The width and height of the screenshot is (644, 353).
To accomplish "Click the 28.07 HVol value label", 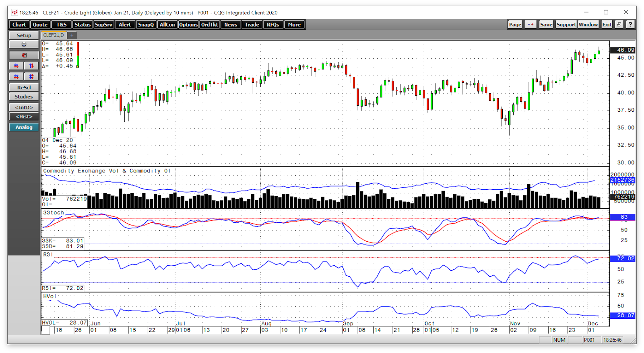I will (x=623, y=316).
